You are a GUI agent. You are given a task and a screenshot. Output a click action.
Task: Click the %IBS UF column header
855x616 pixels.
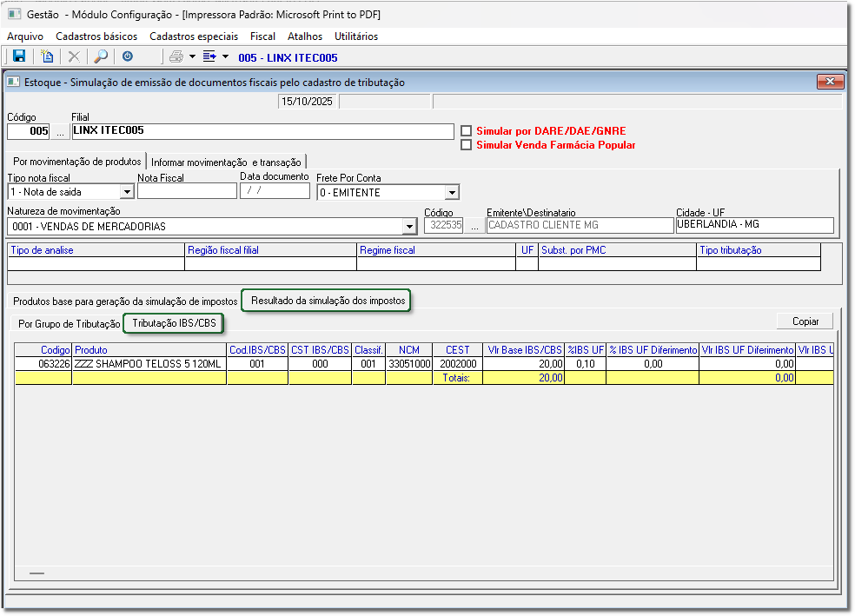586,350
